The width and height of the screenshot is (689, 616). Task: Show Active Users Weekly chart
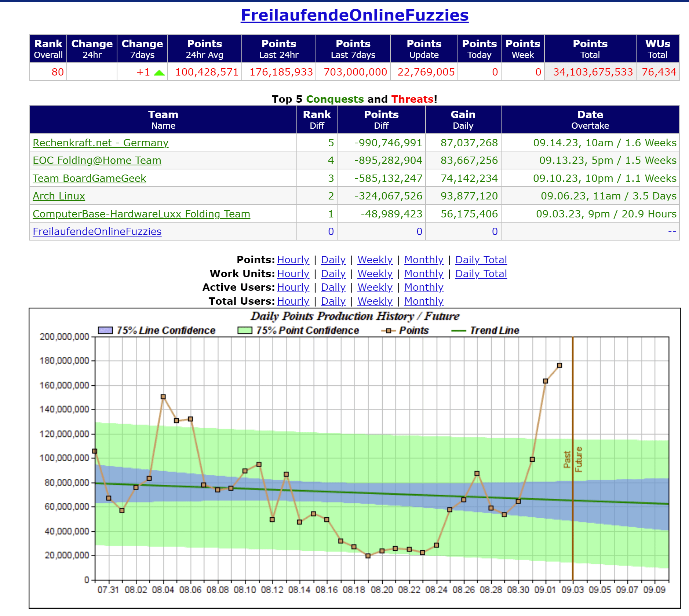pyautogui.click(x=375, y=287)
